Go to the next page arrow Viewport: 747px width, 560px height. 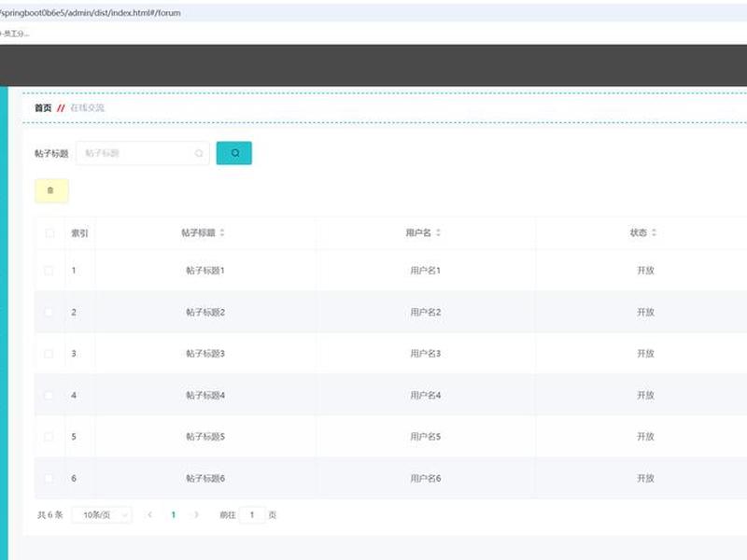click(x=196, y=515)
